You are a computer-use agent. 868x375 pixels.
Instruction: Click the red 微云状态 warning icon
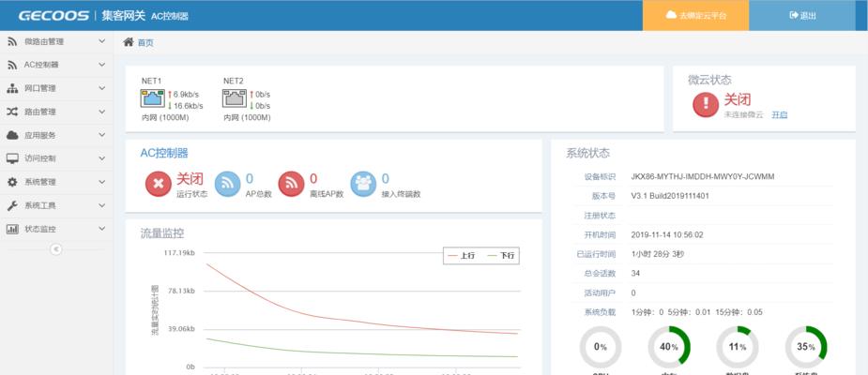706,104
